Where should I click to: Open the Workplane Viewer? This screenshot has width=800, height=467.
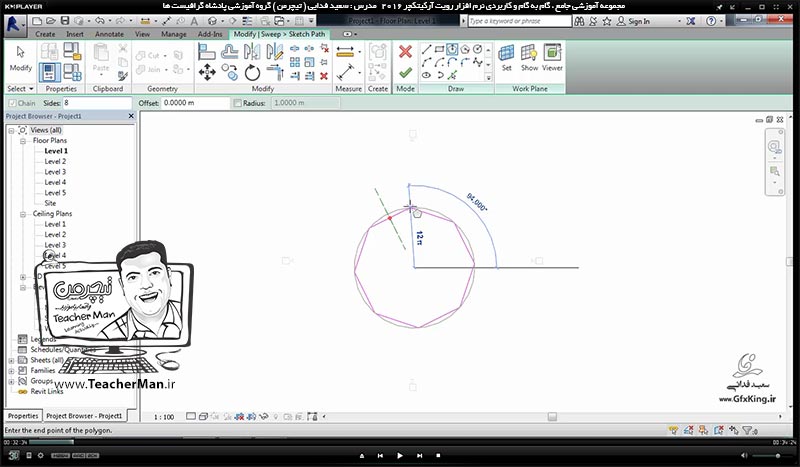(x=552, y=53)
